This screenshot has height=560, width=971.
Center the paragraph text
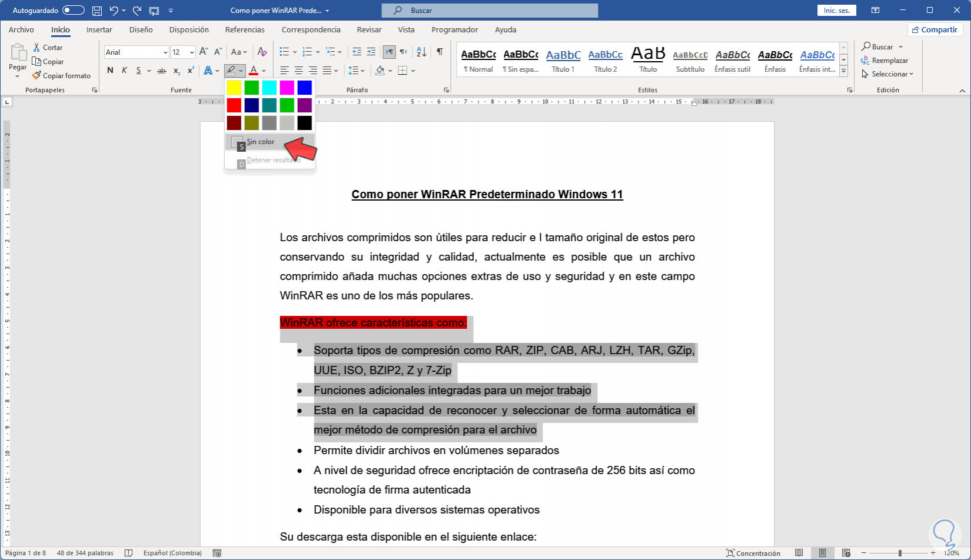(298, 71)
